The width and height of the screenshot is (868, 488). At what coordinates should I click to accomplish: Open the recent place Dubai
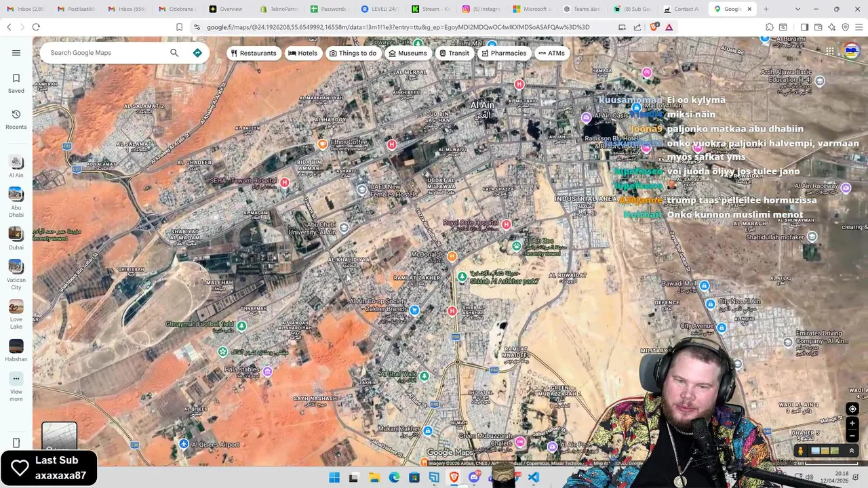coord(16,239)
